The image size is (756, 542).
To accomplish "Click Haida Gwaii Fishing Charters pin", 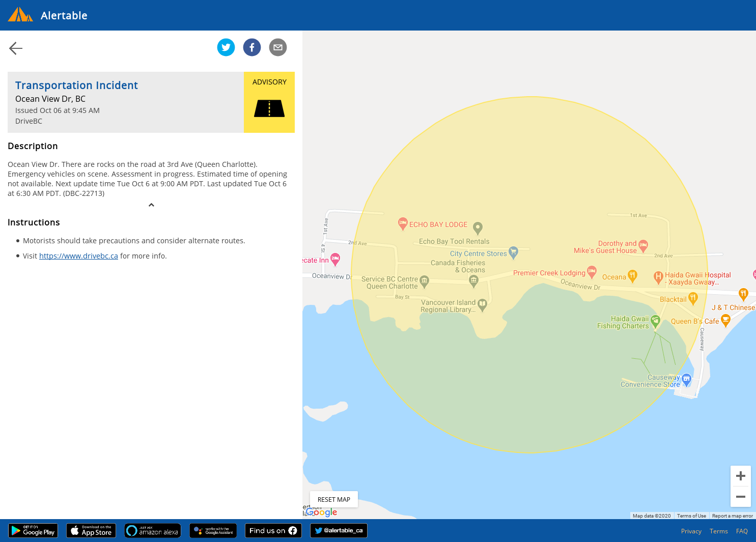I will coord(655,321).
